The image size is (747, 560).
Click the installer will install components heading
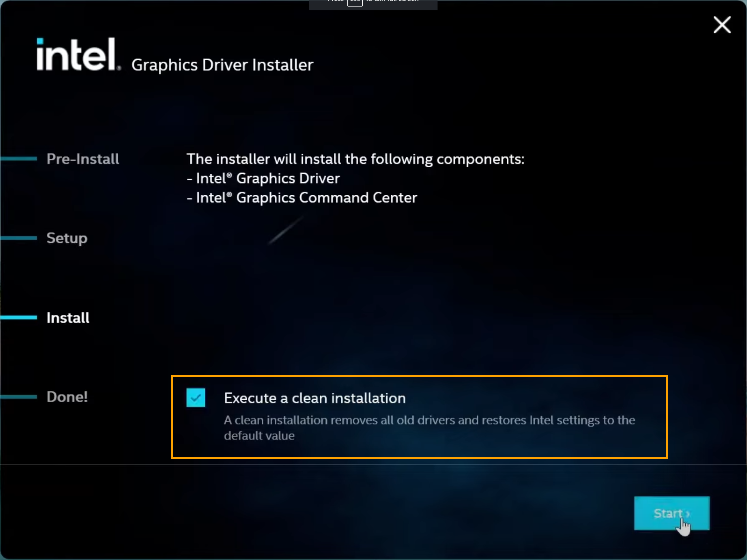355,159
